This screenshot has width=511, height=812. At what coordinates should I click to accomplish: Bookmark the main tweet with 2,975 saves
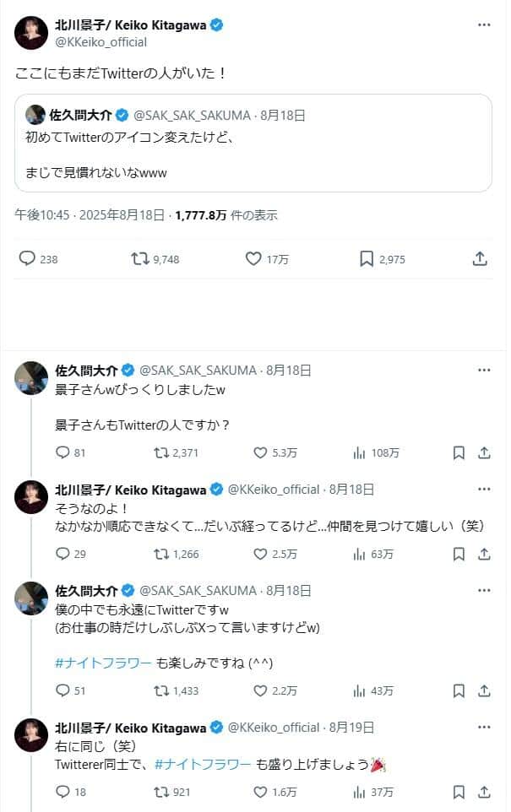pos(367,259)
